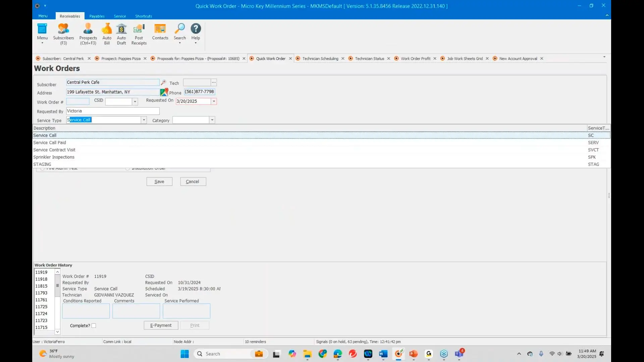Click the Help question-mark icon
644x362 pixels.
196,29
